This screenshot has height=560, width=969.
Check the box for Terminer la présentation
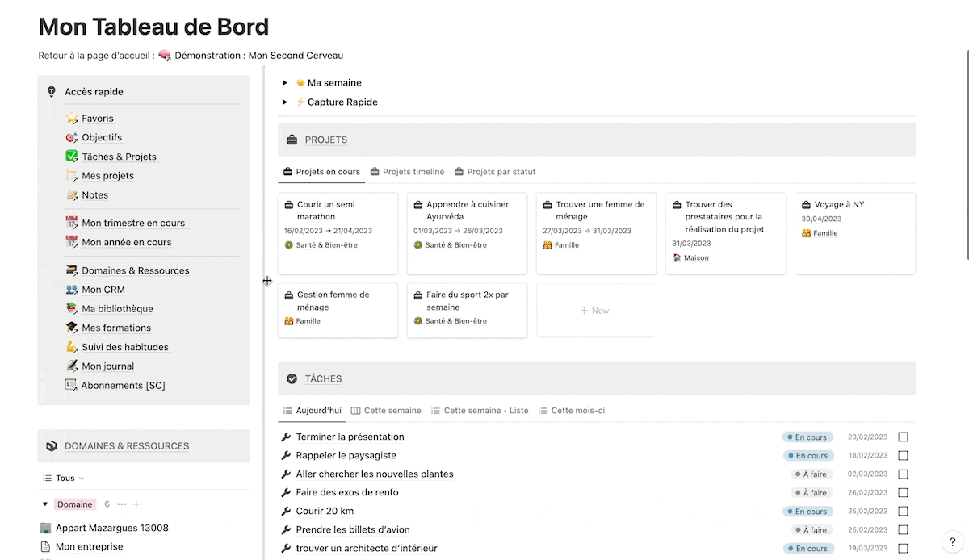coord(903,437)
